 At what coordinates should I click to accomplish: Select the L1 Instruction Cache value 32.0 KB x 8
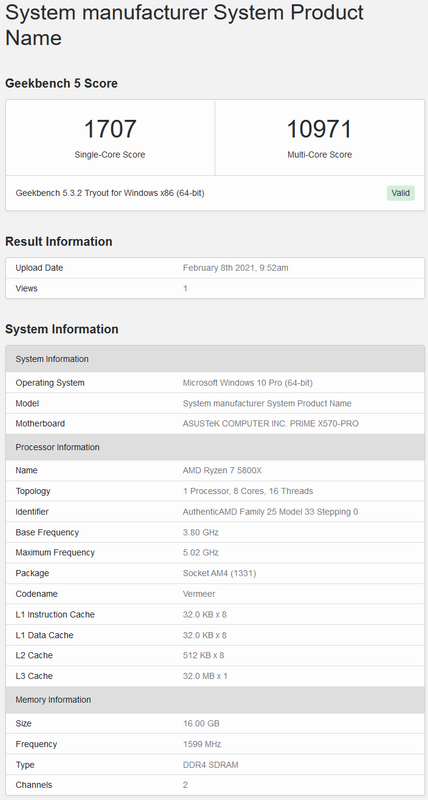(205, 614)
